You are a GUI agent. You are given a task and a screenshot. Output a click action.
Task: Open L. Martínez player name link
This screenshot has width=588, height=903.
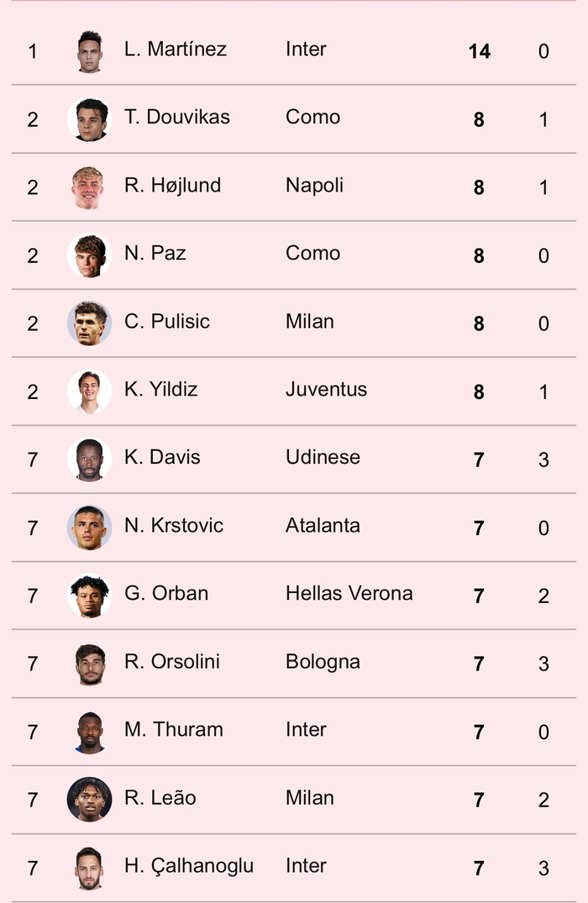[176, 50]
